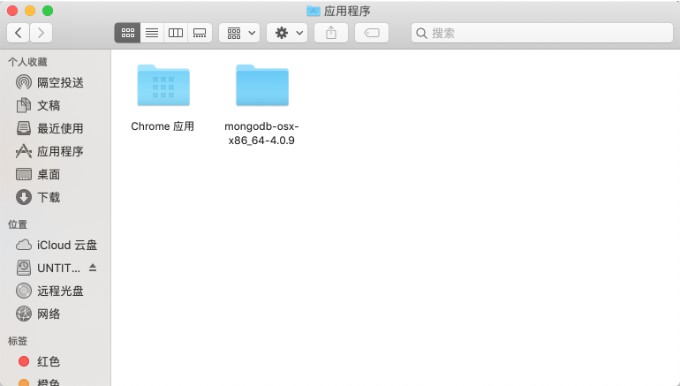Go forward to the next folder
The height and width of the screenshot is (386, 681).
click(x=41, y=33)
